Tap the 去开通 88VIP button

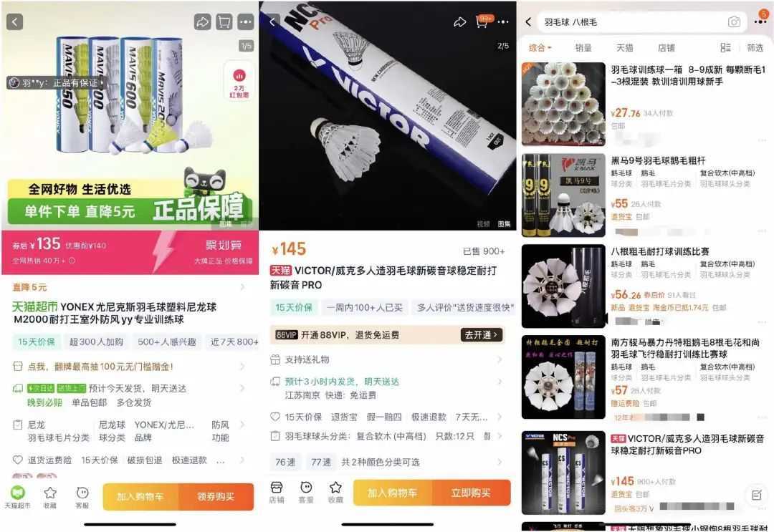tap(482, 335)
